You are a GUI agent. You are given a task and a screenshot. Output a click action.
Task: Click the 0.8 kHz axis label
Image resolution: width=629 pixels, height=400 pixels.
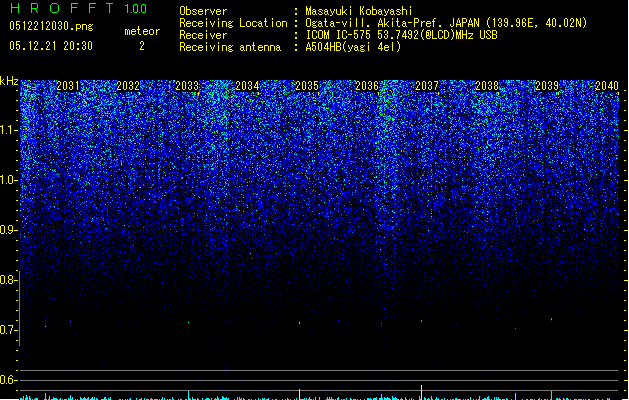point(8,280)
